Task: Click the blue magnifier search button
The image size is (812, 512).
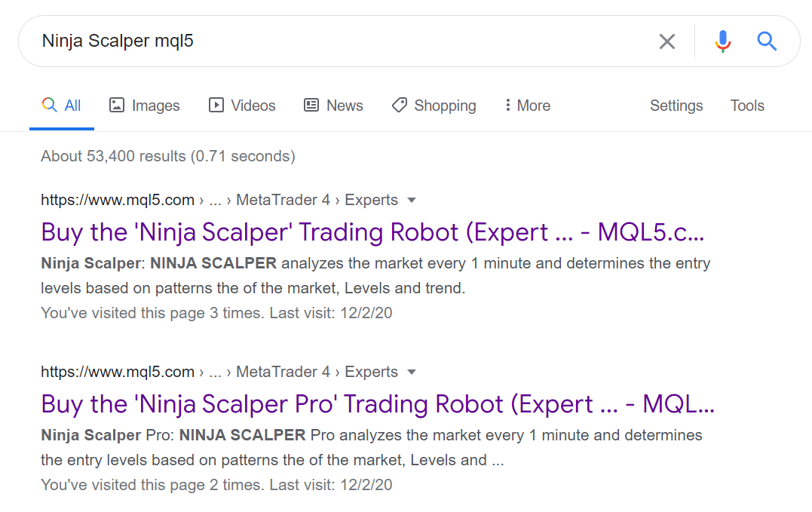Action: (767, 41)
